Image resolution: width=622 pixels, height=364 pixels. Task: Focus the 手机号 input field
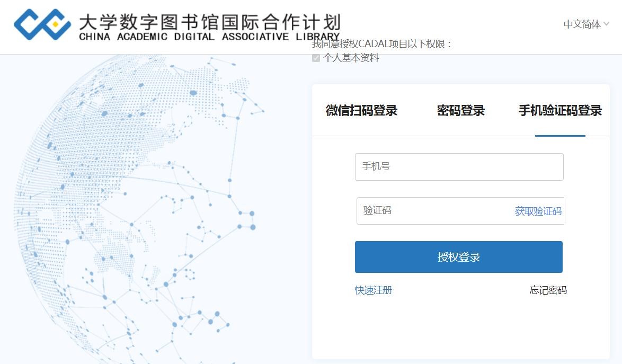[459, 167]
